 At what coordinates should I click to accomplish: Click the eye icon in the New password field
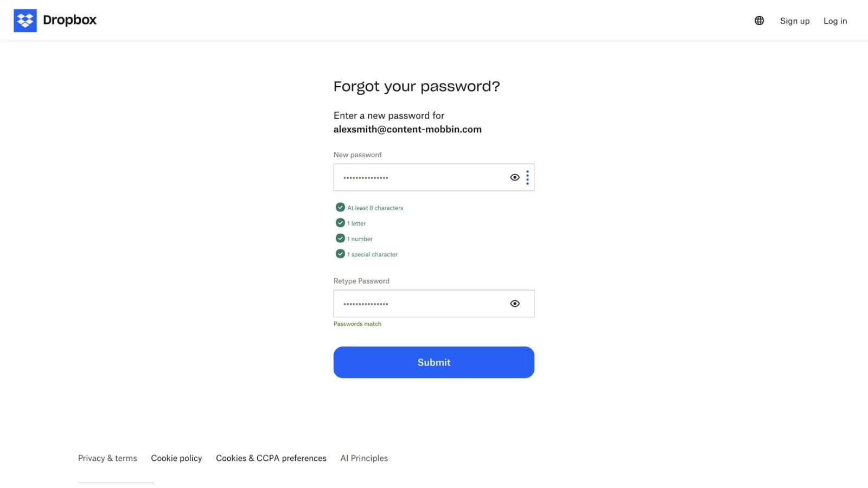514,177
